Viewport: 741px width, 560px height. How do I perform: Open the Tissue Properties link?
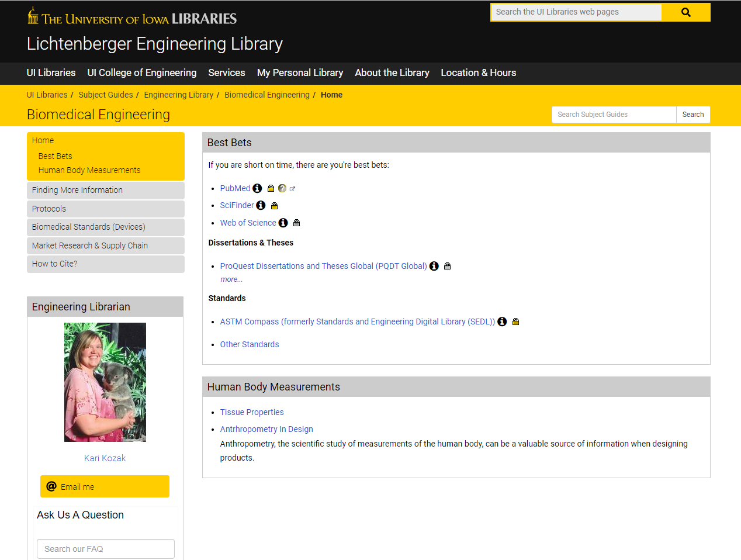(252, 412)
